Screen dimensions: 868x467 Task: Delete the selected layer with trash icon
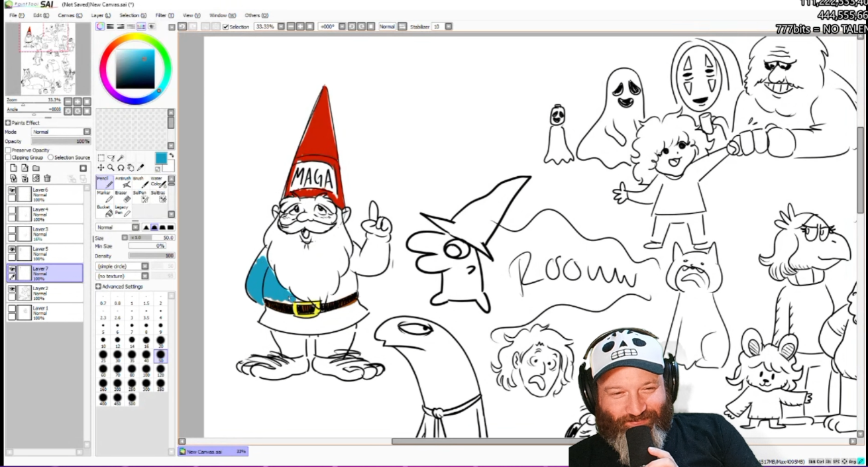click(x=47, y=178)
